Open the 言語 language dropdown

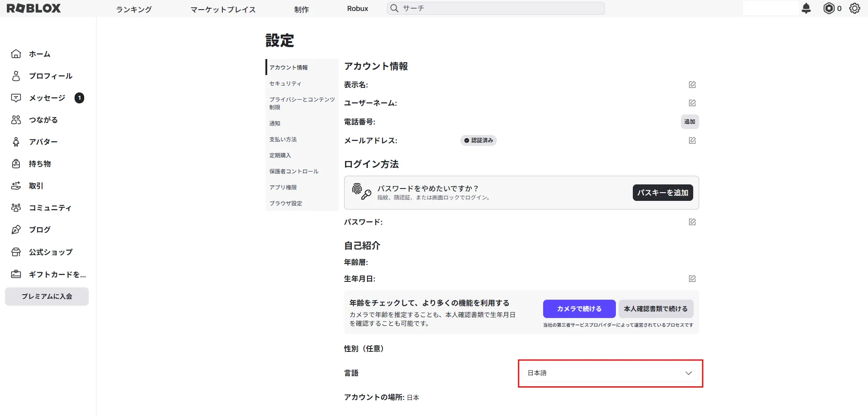(610, 373)
